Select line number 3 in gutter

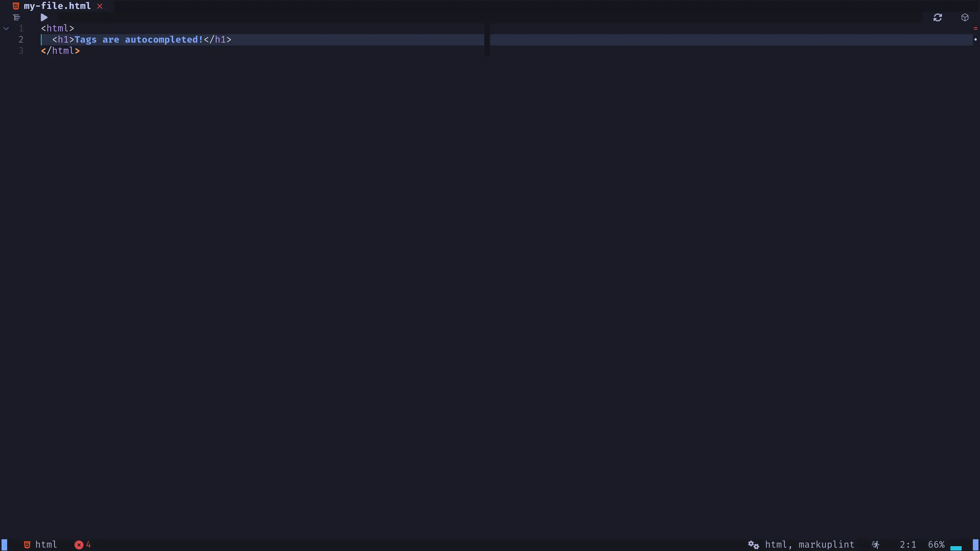[21, 51]
